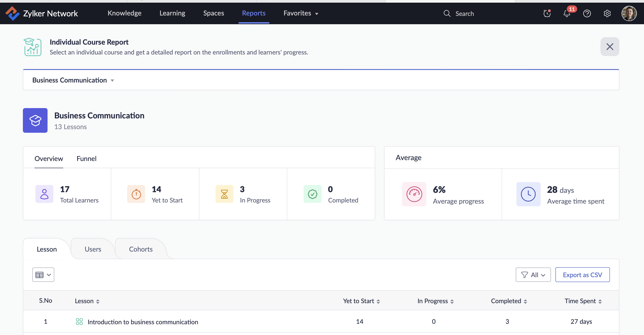Open the help question mark icon

pyautogui.click(x=587, y=13)
